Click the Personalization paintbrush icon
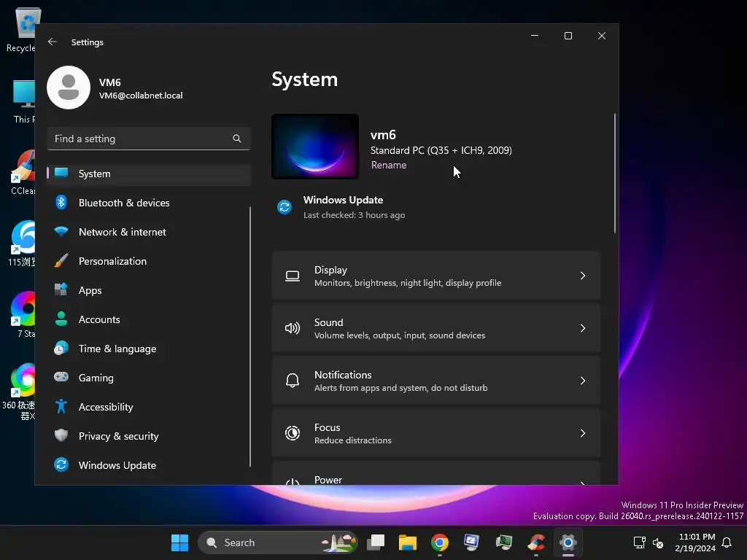The width and height of the screenshot is (747, 560). pos(61,260)
